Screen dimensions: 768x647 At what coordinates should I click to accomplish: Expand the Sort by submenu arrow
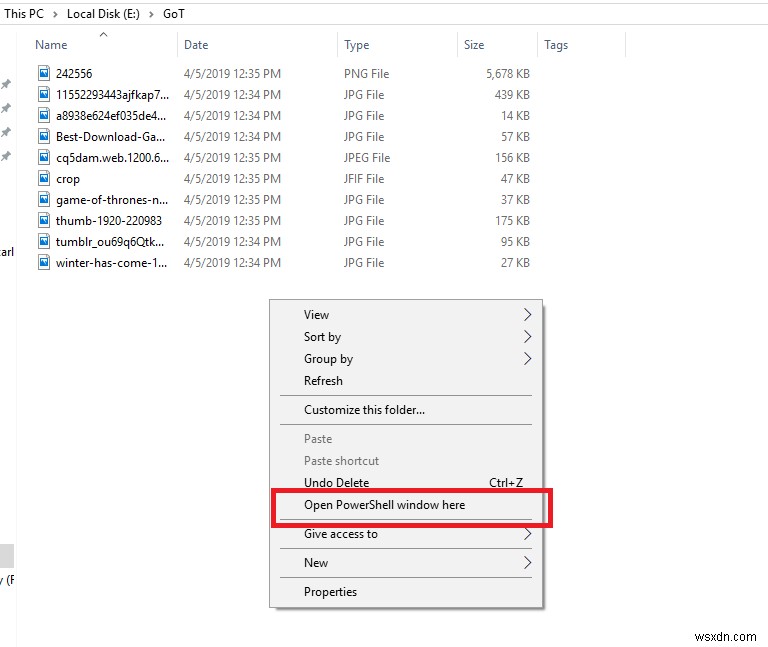[527, 336]
